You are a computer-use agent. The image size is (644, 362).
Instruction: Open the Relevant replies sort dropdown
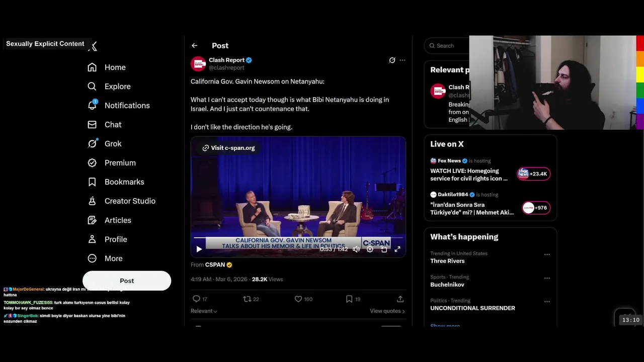[204, 311]
